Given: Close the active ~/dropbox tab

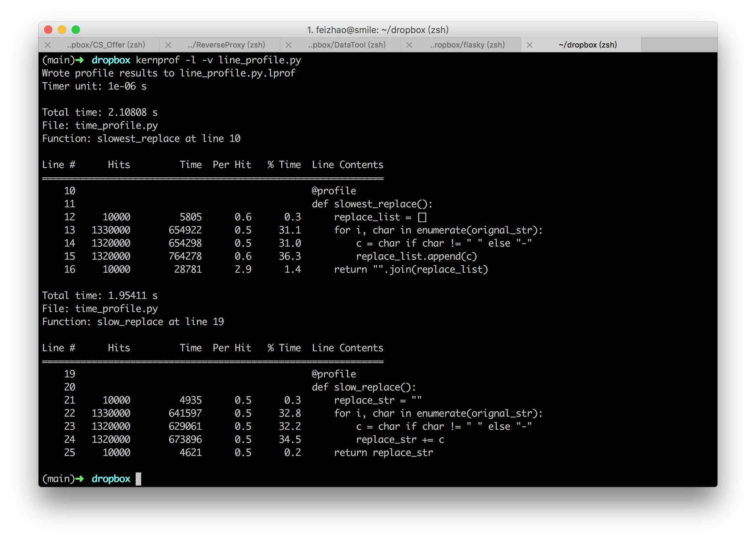Looking at the screenshot, I should (x=529, y=45).
